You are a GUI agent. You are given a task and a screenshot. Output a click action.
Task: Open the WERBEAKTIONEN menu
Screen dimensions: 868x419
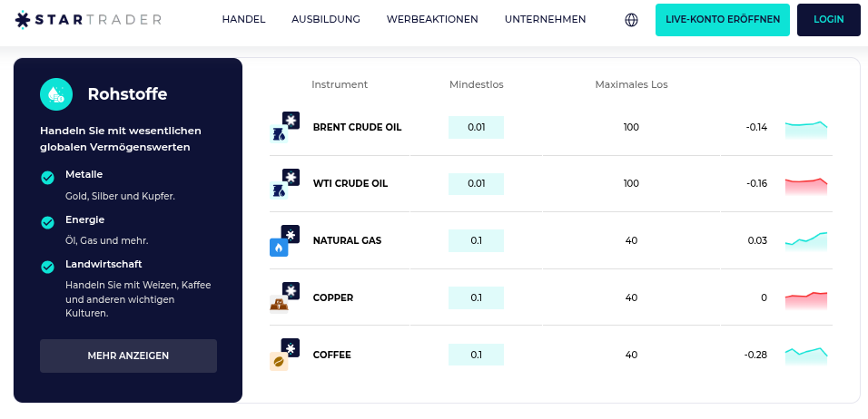pos(432,19)
